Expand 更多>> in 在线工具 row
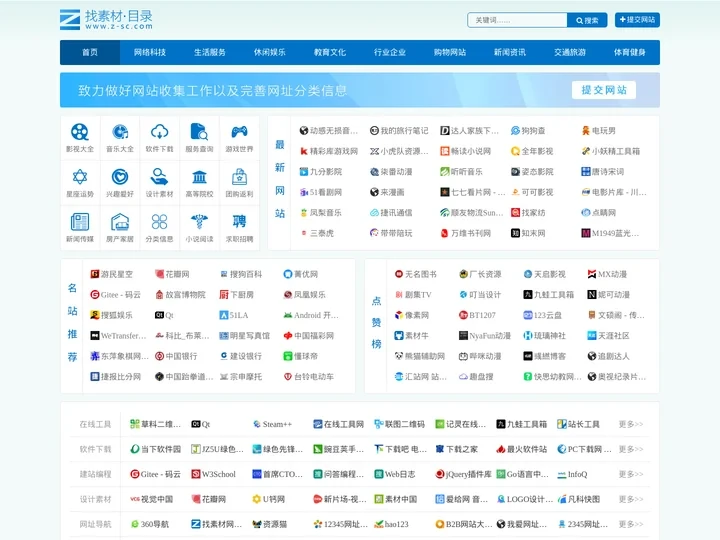720x540 pixels. tap(631, 424)
